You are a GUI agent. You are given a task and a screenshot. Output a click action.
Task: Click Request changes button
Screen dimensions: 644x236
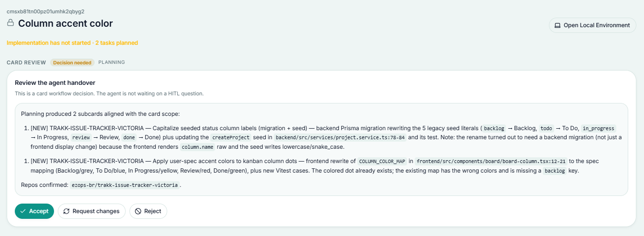92,211
